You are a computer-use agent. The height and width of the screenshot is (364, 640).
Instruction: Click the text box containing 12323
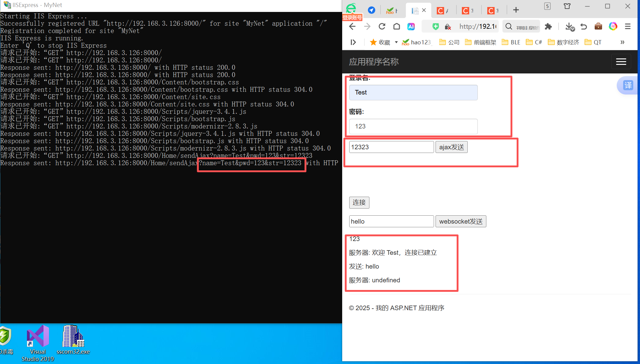pyautogui.click(x=391, y=147)
